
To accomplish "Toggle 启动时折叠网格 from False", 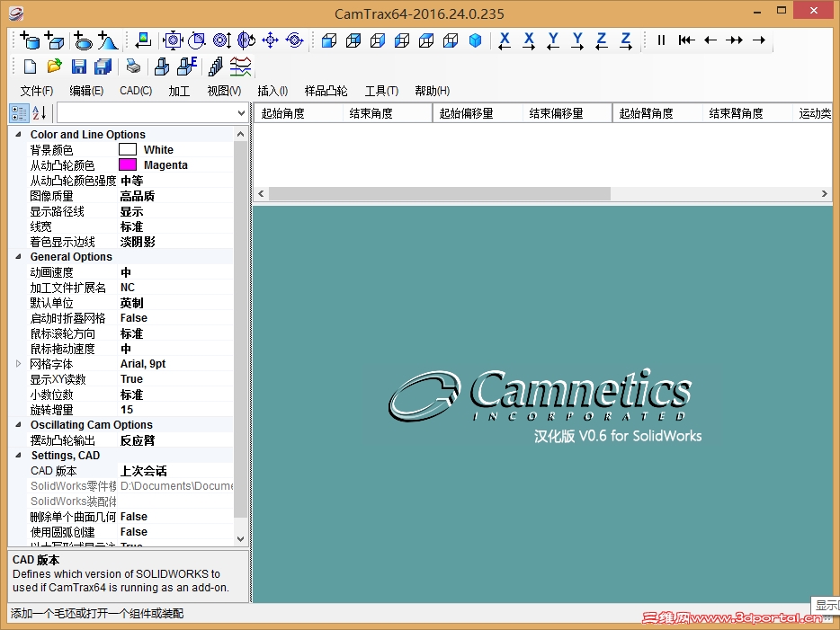I will (x=133, y=318).
